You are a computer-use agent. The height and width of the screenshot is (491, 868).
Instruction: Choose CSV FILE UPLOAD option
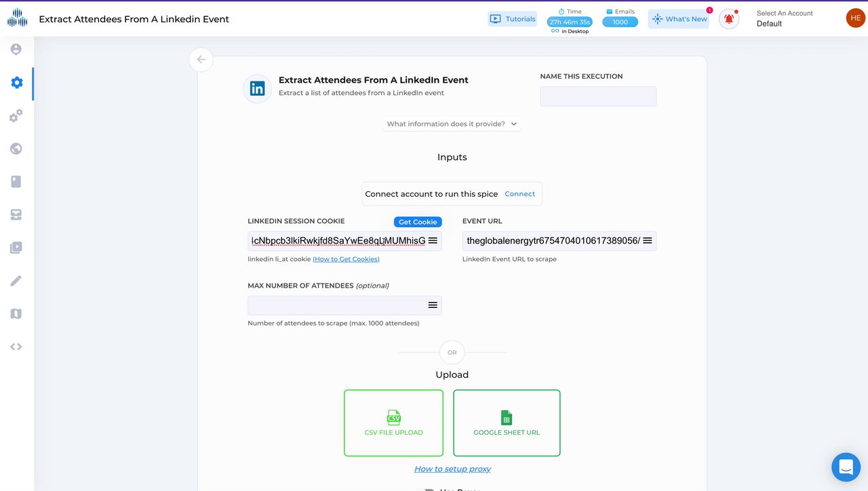pyautogui.click(x=393, y=423)
